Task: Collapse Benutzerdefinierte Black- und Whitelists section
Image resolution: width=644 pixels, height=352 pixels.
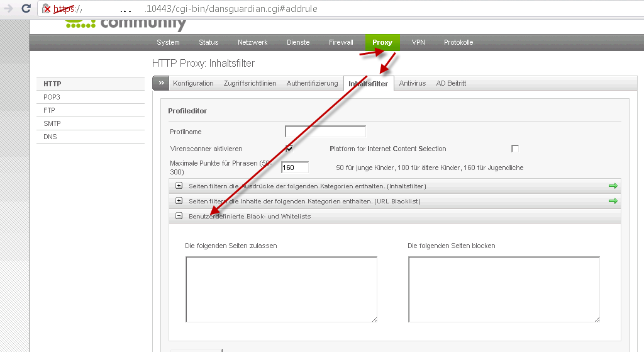Action: (179, 216)
